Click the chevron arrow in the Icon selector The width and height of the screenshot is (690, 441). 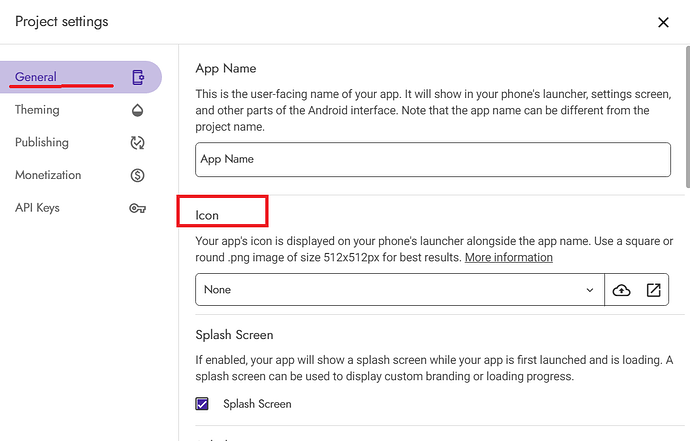click(589, 290)
